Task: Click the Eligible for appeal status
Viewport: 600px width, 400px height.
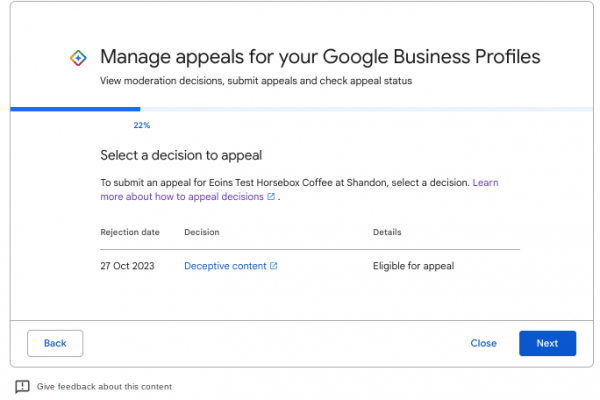Action: tap(413, 266)
